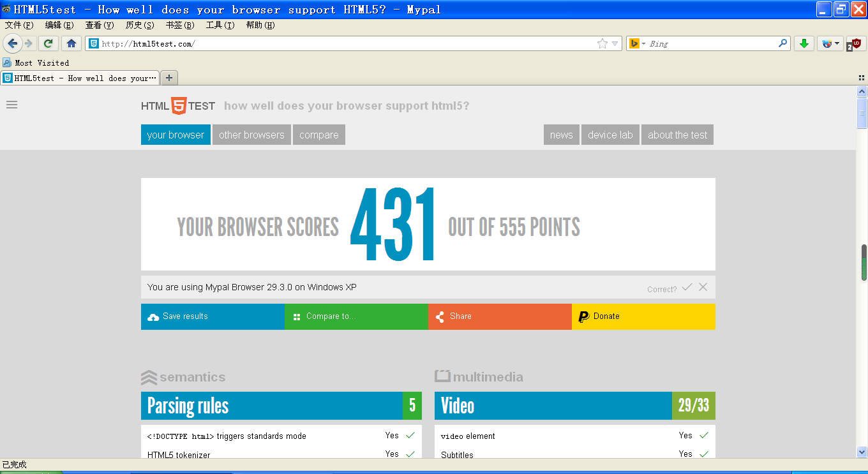Open the 工具 menu

[220, 25]
